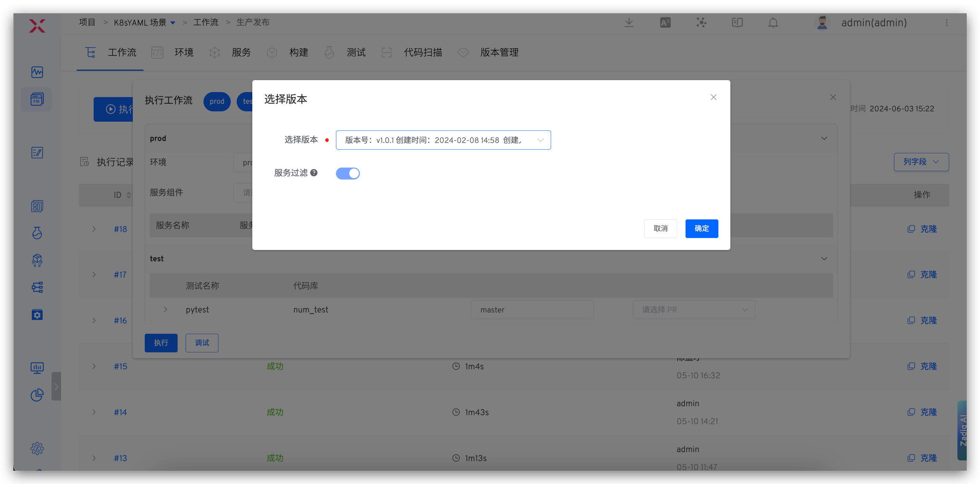Open the notification bell
This screenshot has width=980, height=484.
773,23
